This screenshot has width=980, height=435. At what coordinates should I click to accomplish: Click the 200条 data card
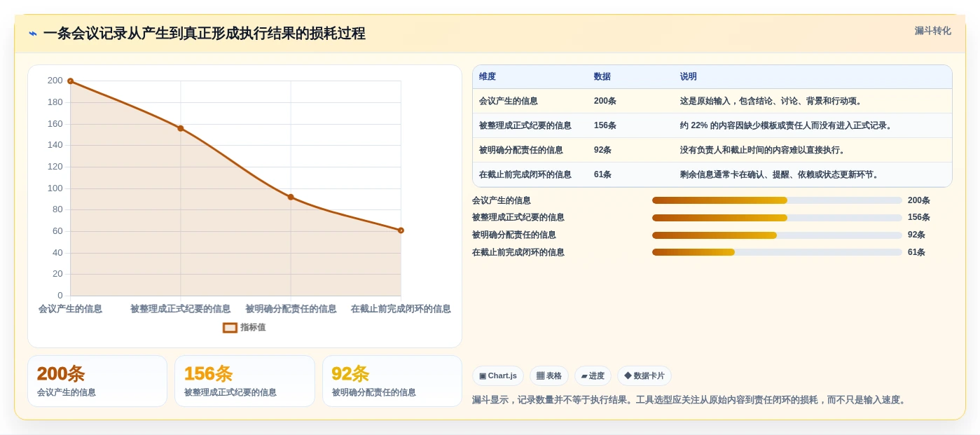pyautogui.click(x=97, y=381)
